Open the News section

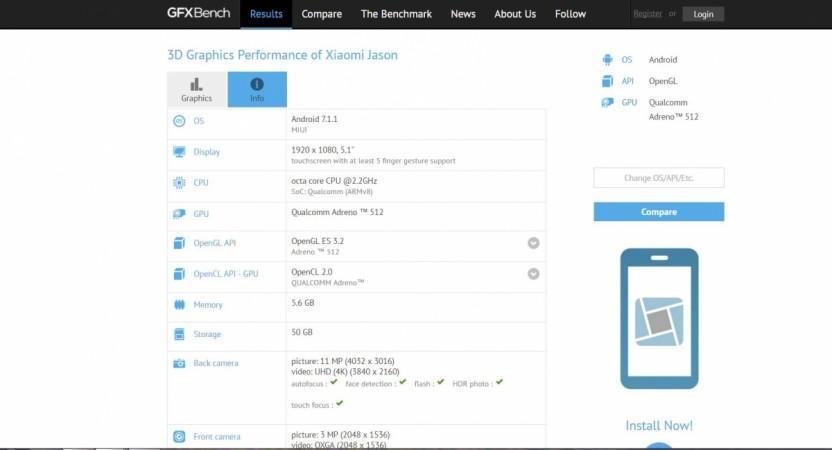(463, 14)
